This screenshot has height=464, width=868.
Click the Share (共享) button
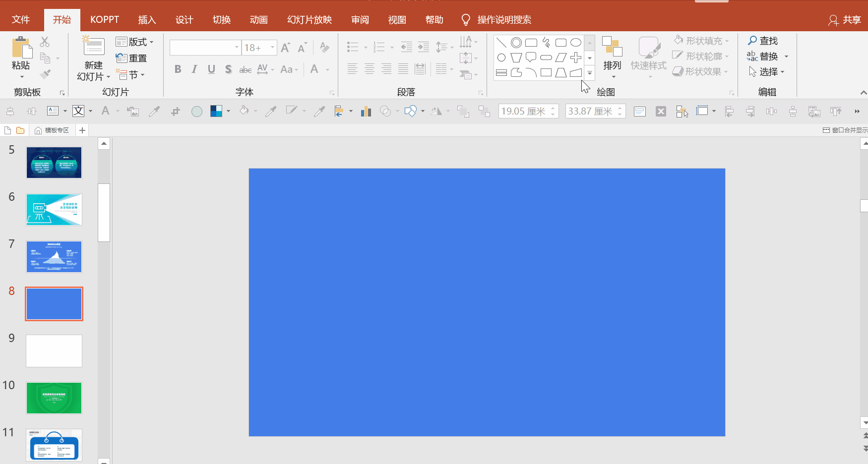tap(845, 20)
